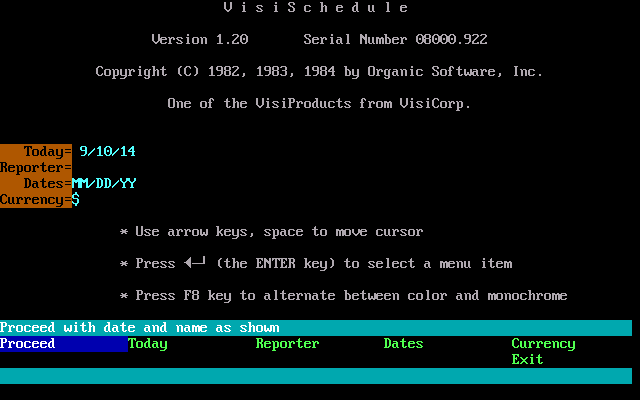Click the ENTER key arrow symbol
Viewport: 640px width, 400px height.
point(195,262)
